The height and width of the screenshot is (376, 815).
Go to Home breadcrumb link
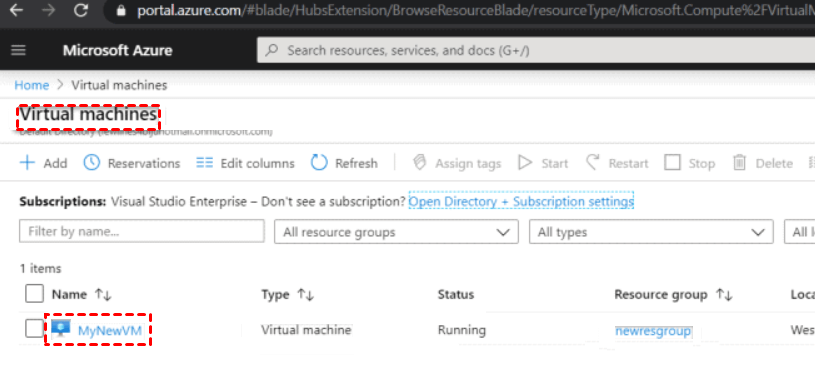32,85
